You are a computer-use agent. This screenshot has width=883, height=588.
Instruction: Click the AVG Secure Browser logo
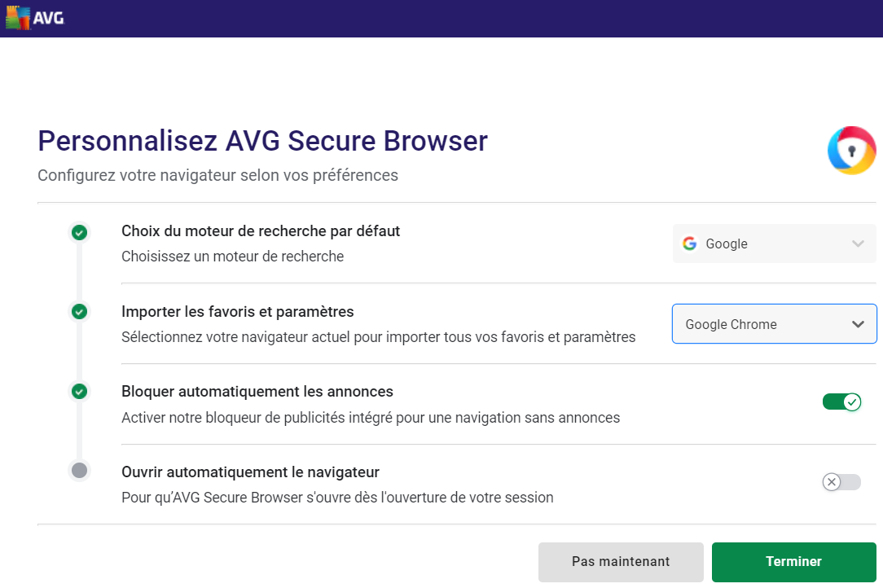(851, 151)
